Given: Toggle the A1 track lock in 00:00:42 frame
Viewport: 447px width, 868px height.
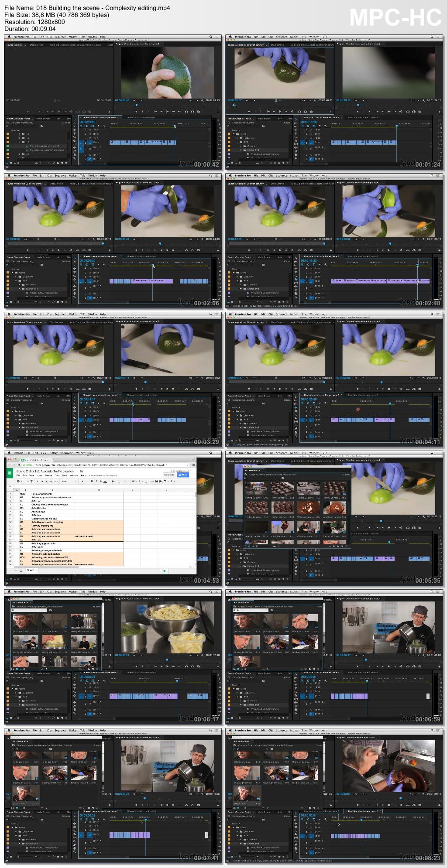Looking at the screenshot, I should 86,148.
